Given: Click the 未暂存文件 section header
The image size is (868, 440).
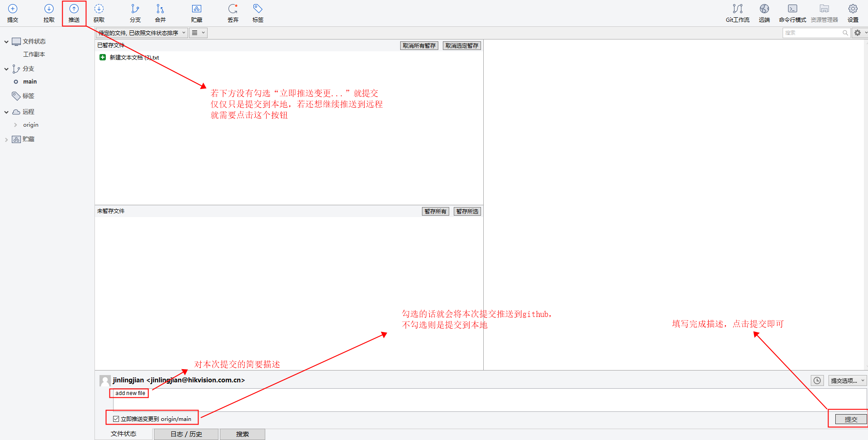Looking at the screenshot, I should pyautogui.click(x=111, y=211).
